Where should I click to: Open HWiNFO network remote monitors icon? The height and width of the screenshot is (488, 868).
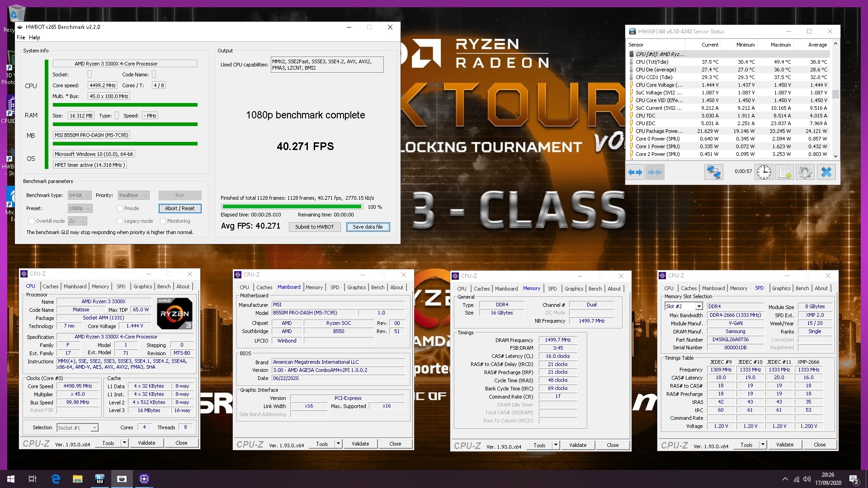click(x=713, y=172)
